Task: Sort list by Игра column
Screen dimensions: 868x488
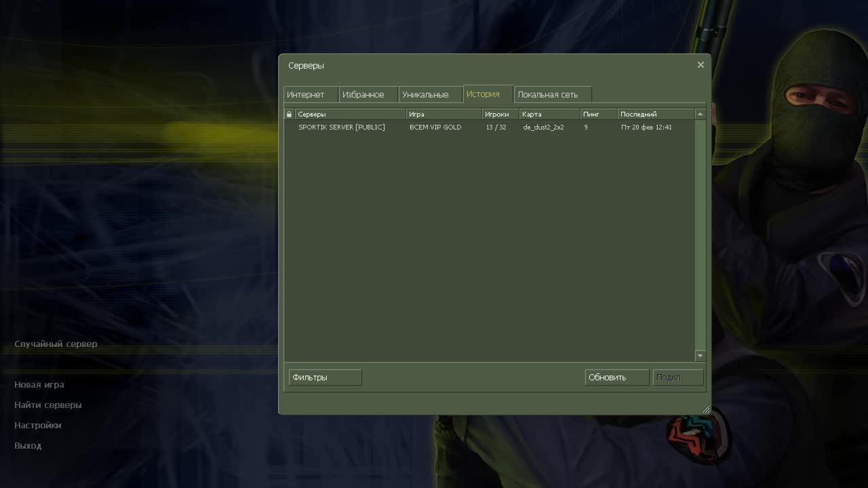Action: (444, 114)
